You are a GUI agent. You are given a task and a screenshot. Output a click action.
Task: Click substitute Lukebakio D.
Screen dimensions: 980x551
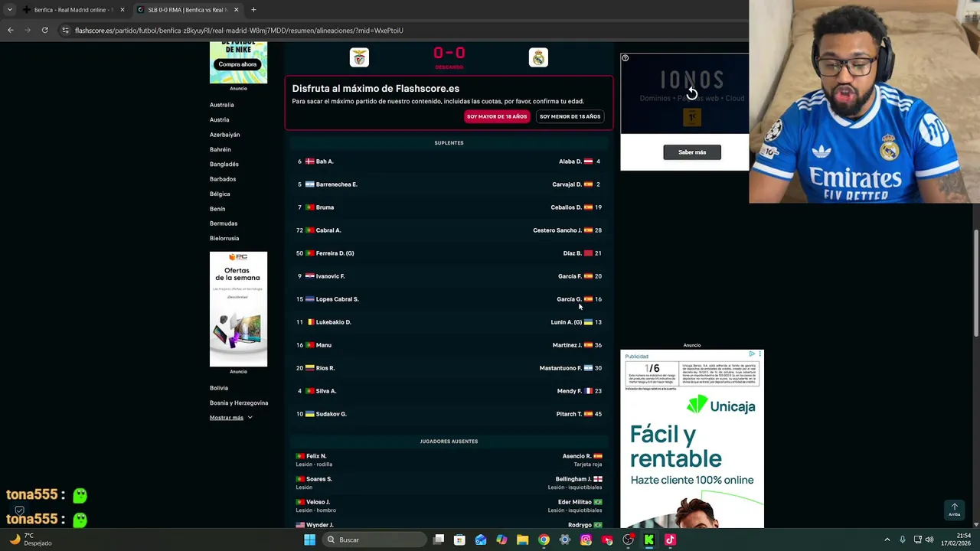(334, 322)
